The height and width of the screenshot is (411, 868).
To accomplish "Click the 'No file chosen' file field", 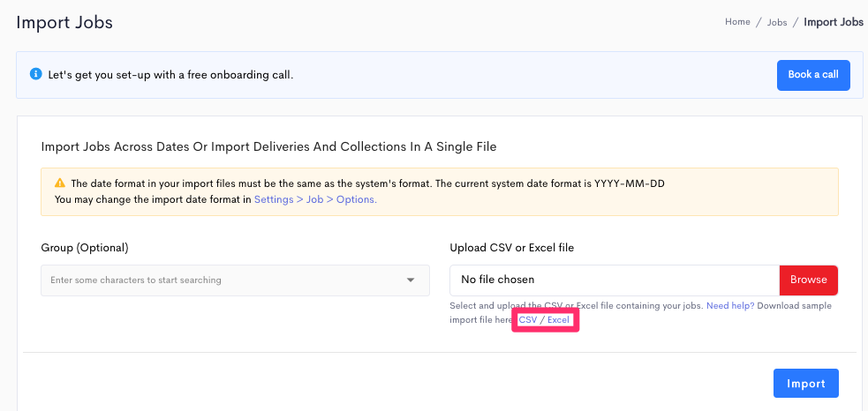I will (x=615, y=280).
